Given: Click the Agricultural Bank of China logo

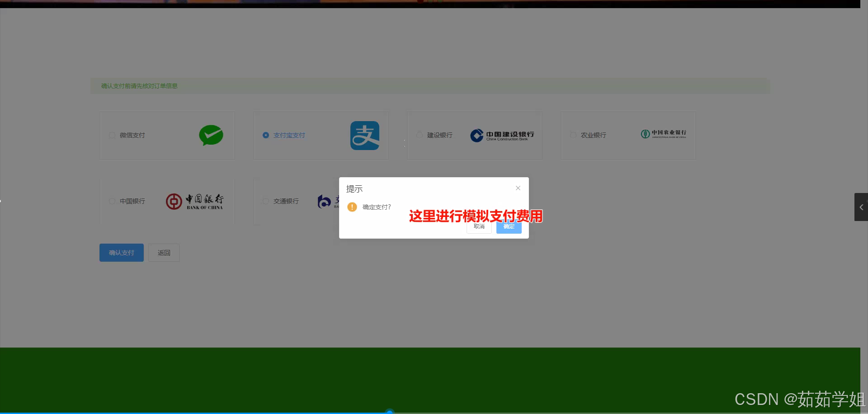Looking at the screenshot, I should click(x=664, y=134).
